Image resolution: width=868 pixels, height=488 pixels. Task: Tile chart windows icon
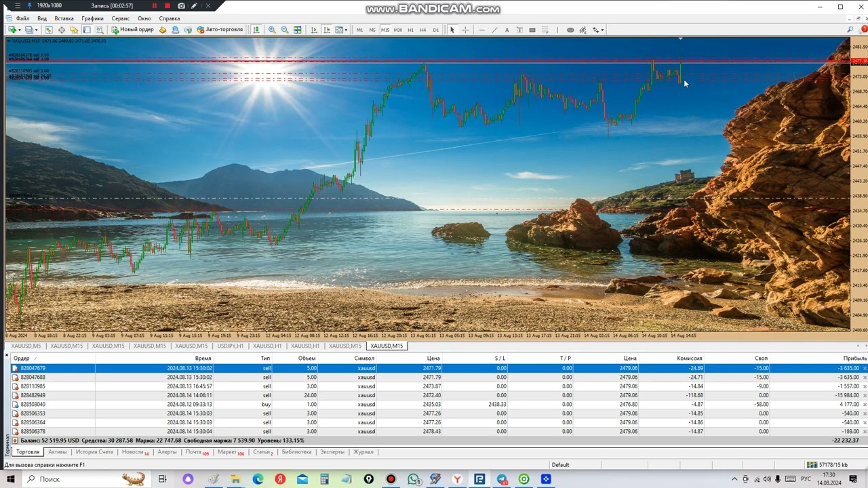pos(298,30)
